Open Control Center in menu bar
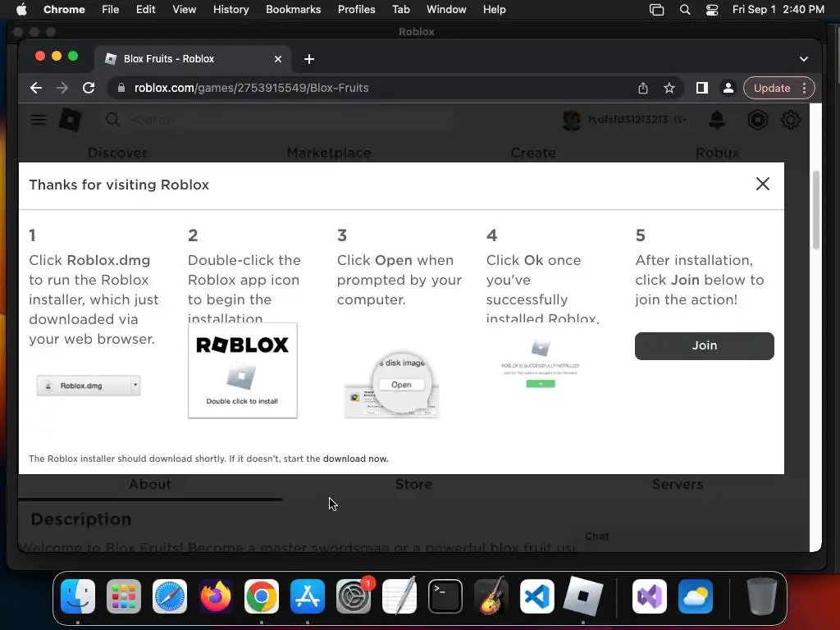The image size is (840, 630). click(x=711, y=9)
